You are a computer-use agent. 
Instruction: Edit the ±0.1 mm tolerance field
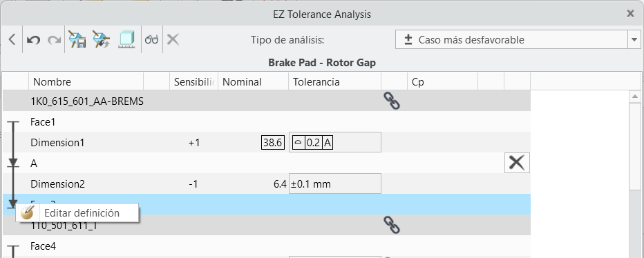click(x=334, y=183)
